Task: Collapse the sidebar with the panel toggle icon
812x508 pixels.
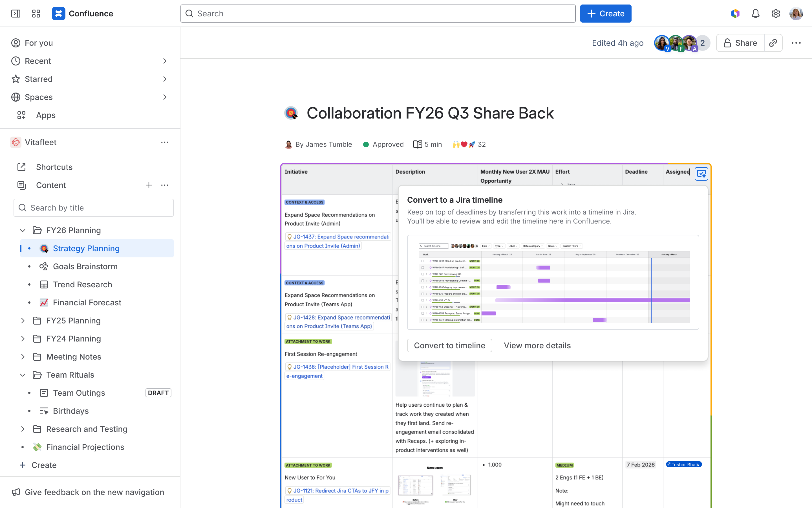Action: [16, 14]
